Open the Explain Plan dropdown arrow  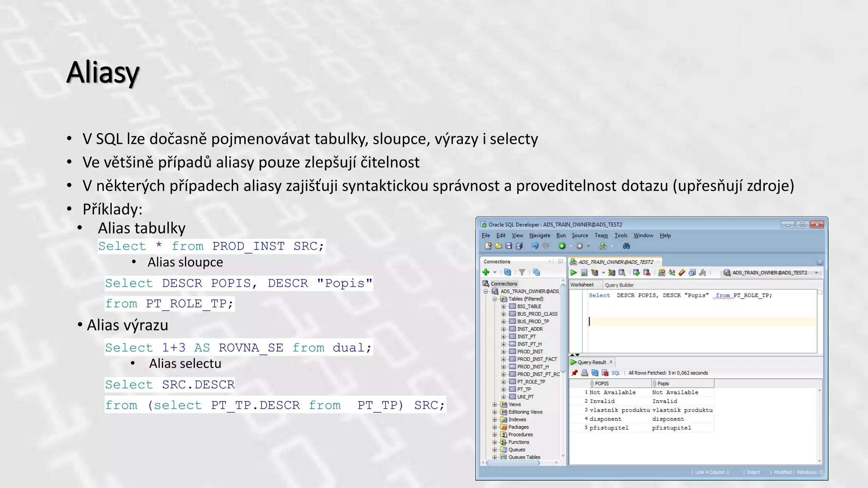[603, 273]
